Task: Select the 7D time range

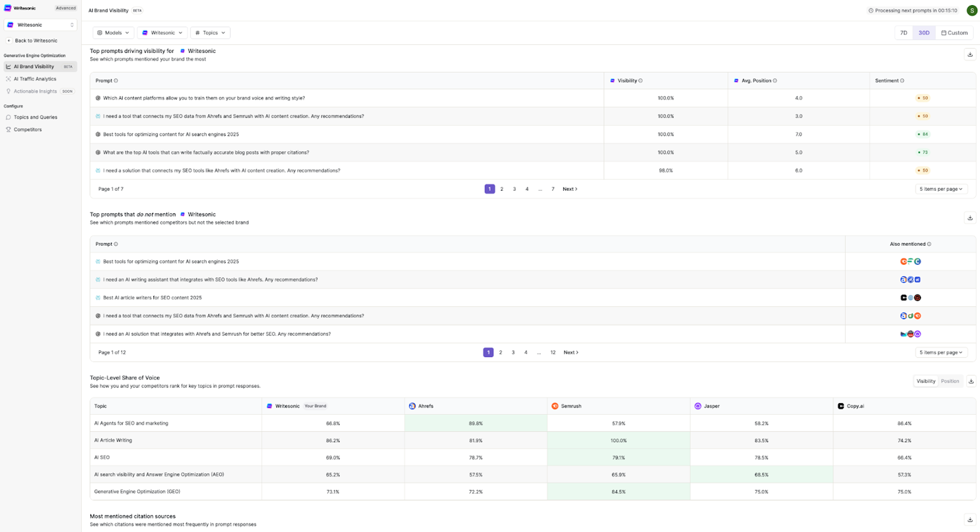Action: (903, 33)
